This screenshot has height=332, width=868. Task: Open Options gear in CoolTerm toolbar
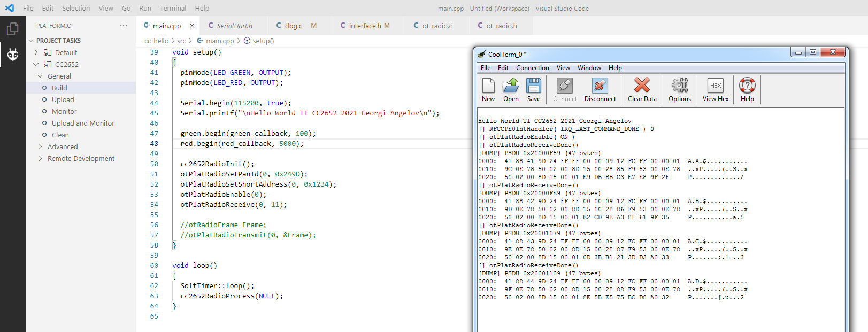(680, 89)
